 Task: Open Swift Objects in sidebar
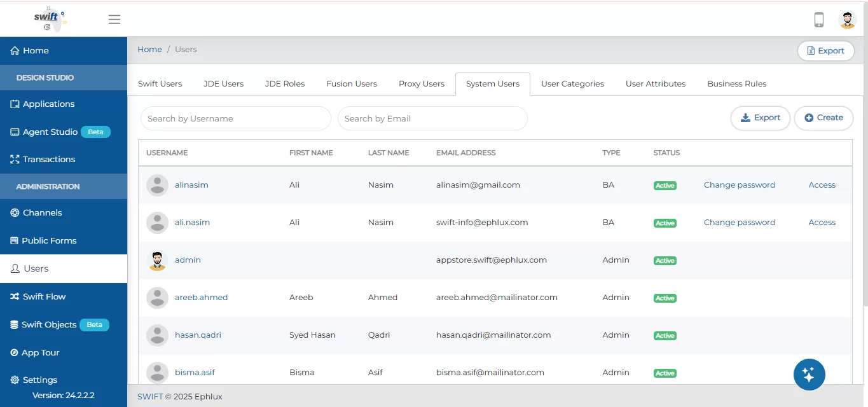pyautogui.click(x=64, y=324)
